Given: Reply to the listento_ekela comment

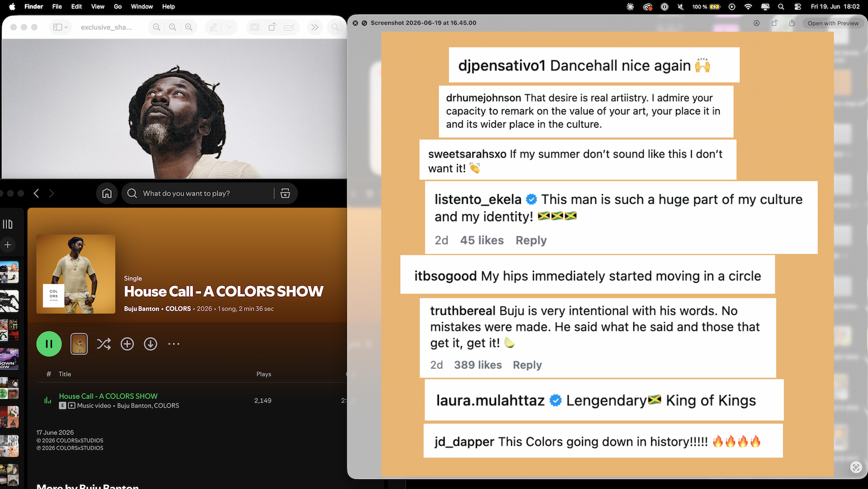Looking at the screenshot, I should (531, 240).
